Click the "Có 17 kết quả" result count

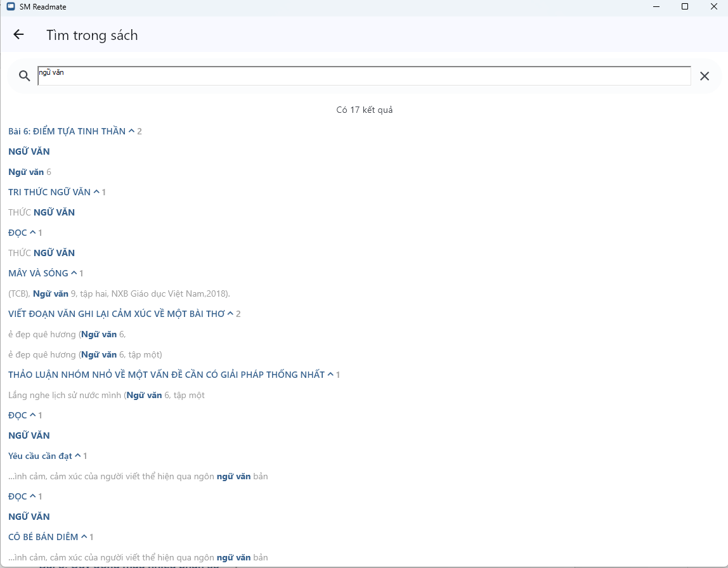point(364,110)
